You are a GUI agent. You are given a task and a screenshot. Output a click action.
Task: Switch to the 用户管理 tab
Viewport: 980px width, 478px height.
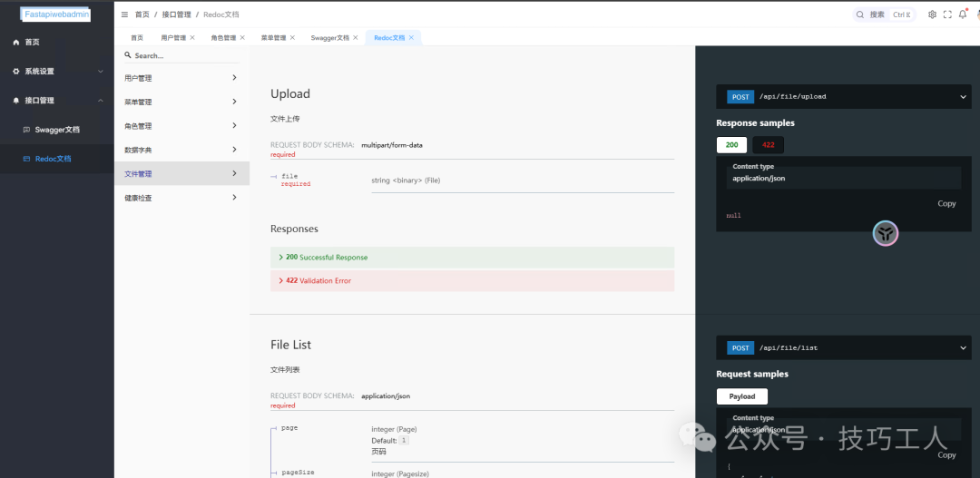[173, 38]
